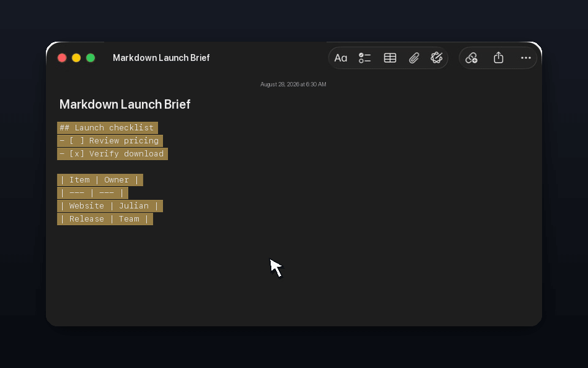Click the table row '| Item | Owner |'
Screen dimensions: 588x368
click(x=100, y=180)
